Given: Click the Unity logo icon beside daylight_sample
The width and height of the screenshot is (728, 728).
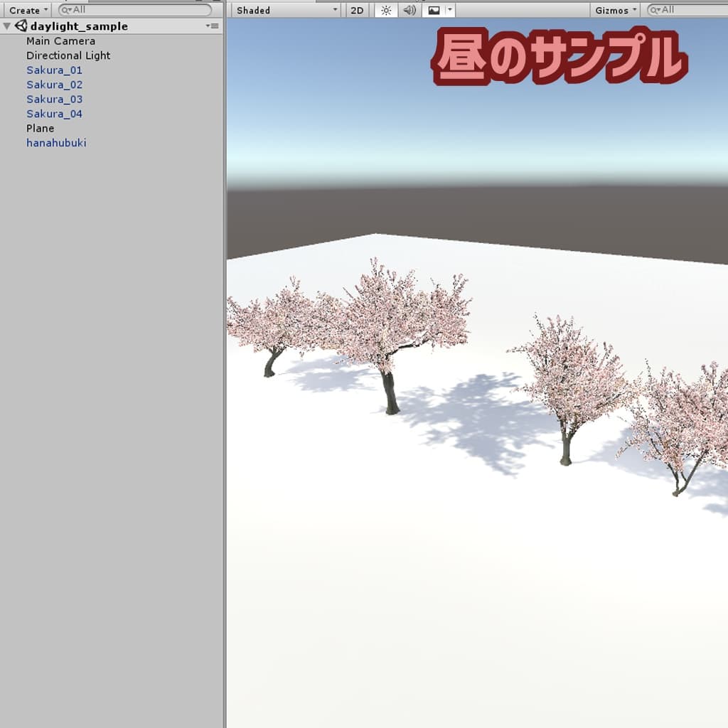Looking at the screenshot, I should pos(21,26).
